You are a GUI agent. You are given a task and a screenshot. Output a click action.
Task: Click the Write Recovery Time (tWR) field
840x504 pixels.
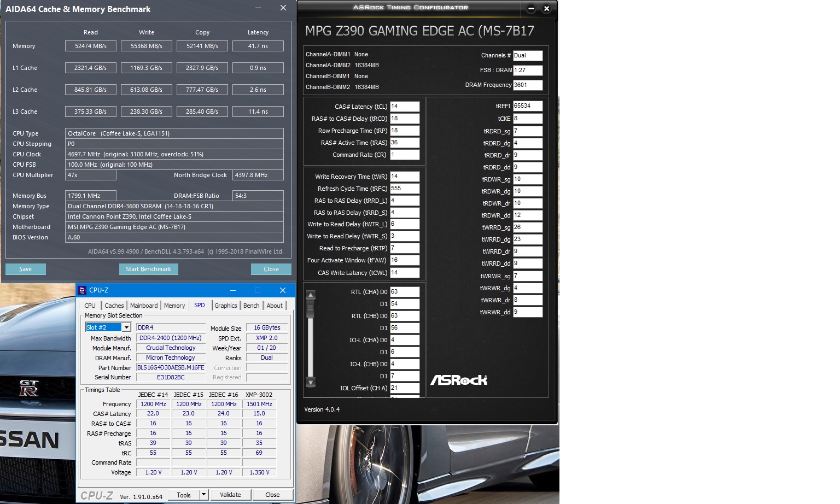405,177
